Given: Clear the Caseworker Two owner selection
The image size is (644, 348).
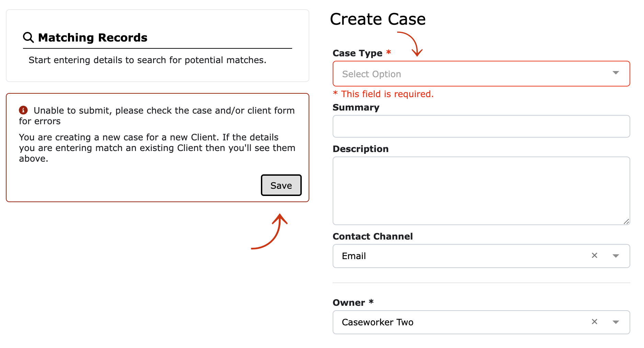Looking at the screenshot, I should (595, 322).
